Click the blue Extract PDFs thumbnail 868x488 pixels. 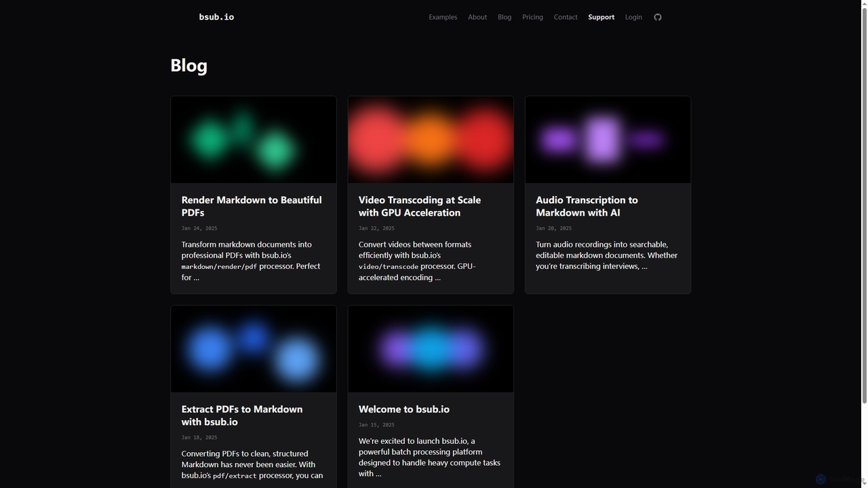254,349
